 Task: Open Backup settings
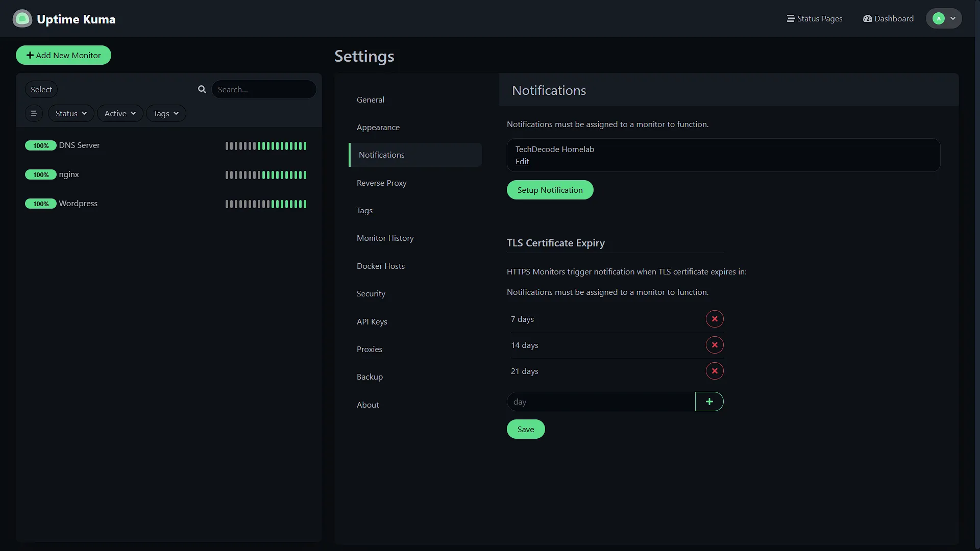click(415, 377)
